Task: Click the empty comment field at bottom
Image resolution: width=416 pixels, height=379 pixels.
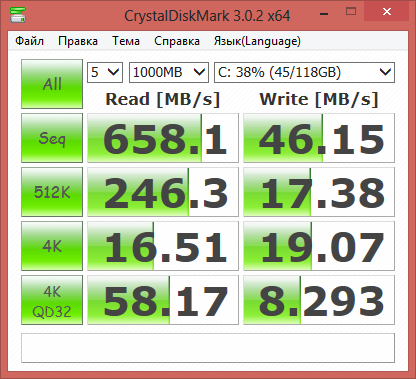Action: 208,348
